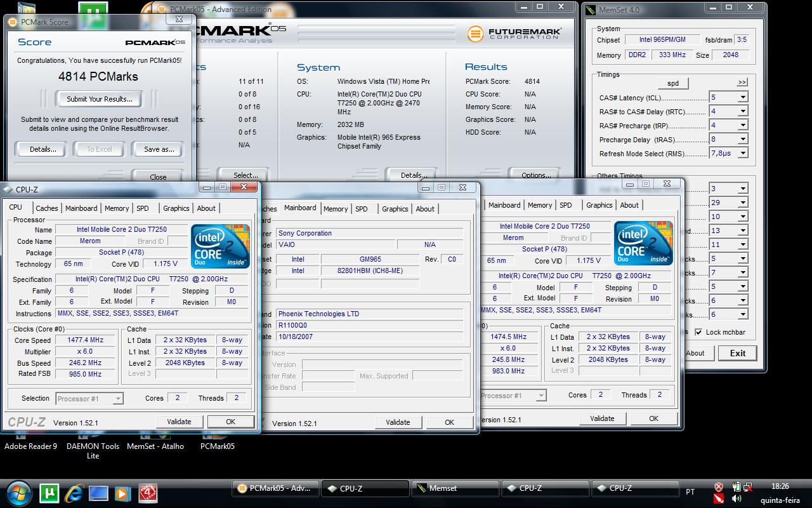Switch to Memory tab in front CPU-Z
Screen dimensions: 812x508
117,208
